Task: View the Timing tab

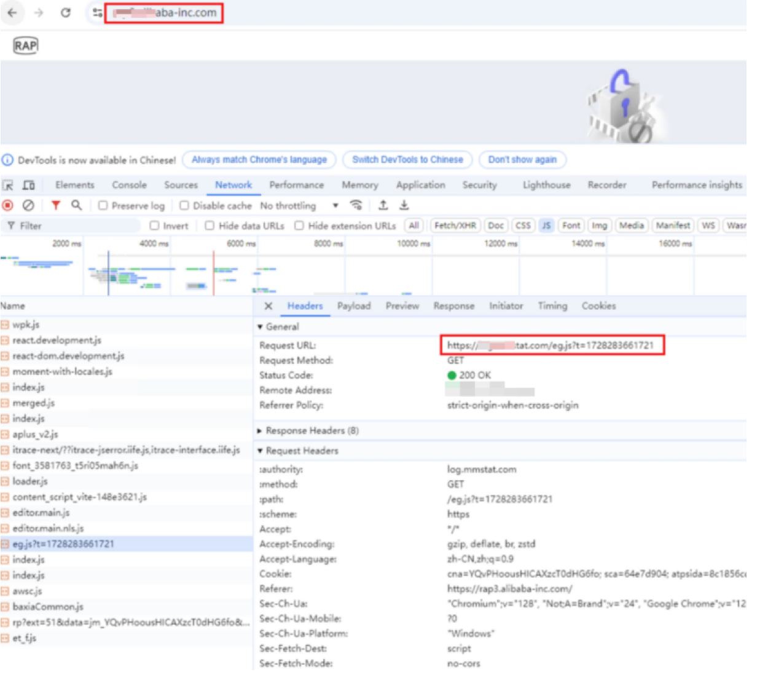Action: (x=553, y=306)
